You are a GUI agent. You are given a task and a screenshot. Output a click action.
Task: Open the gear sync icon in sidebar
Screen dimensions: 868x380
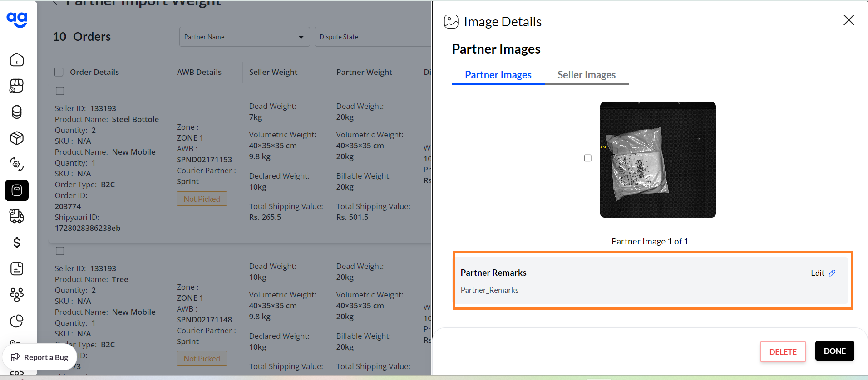[x=17, y=164]
